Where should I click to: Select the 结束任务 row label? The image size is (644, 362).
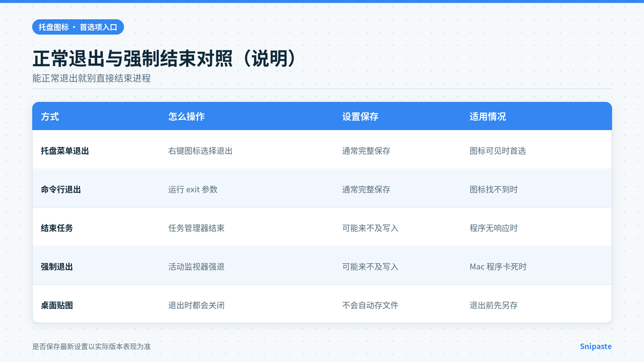click(x=57, y=228)
